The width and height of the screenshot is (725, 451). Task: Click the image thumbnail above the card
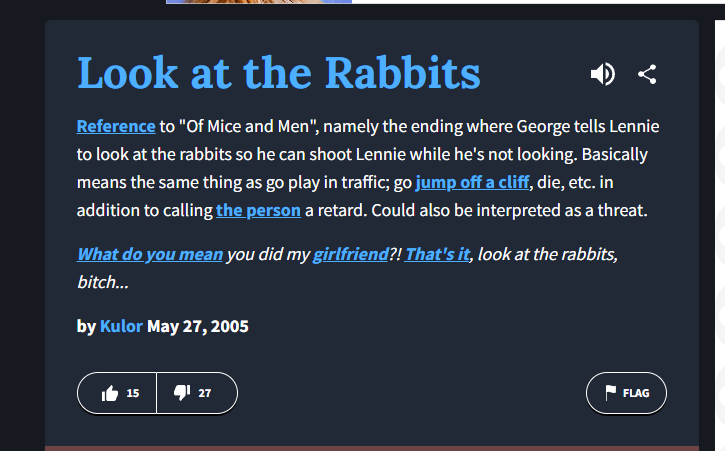coord(258,2)
